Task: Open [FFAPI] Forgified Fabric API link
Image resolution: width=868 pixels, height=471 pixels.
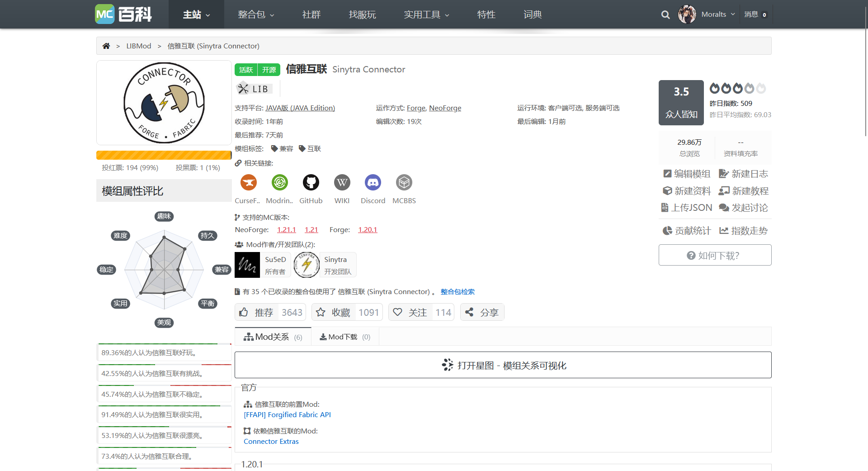Action: (287, 414)
